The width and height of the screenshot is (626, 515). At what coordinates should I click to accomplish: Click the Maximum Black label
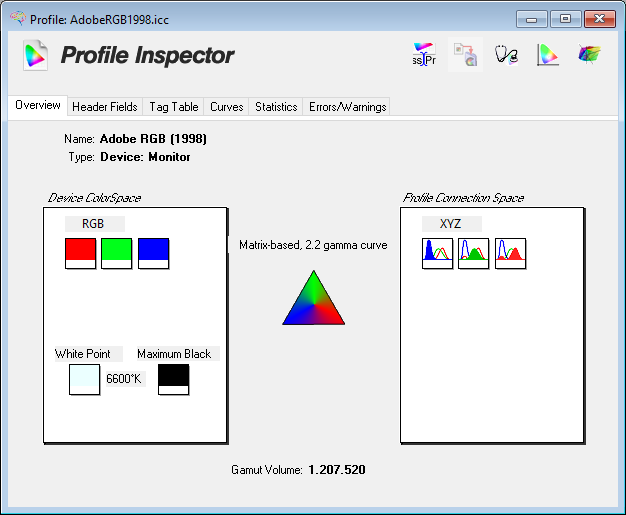coord(178,354)
